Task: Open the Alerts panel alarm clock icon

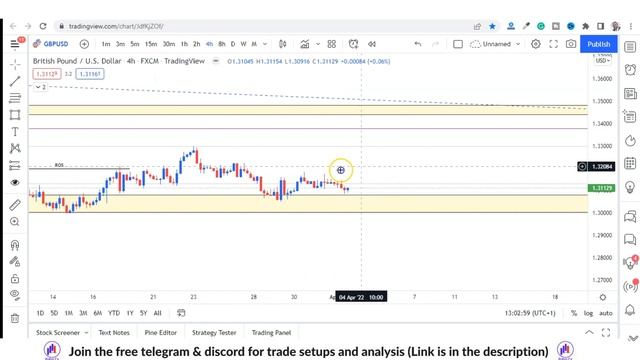Action: coord(630,69)
